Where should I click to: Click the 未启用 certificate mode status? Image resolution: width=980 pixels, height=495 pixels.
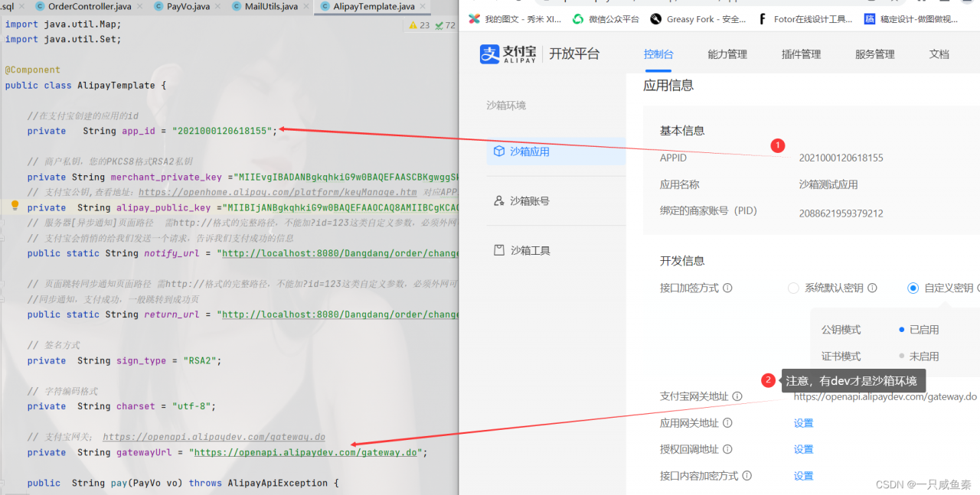click(924, 357)
